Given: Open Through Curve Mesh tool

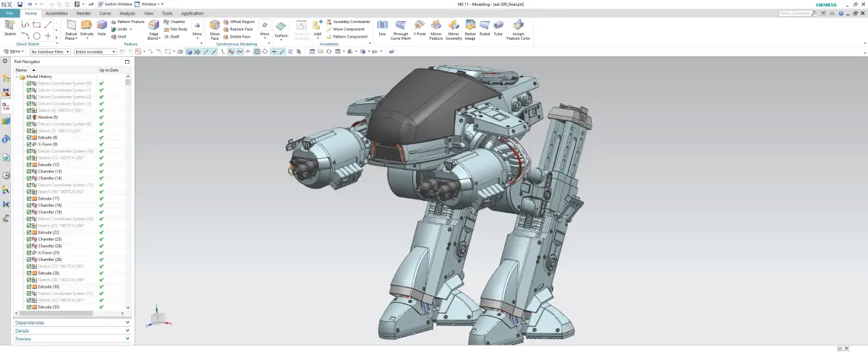Looking at the screenshot, I should [x=401, y=29].
